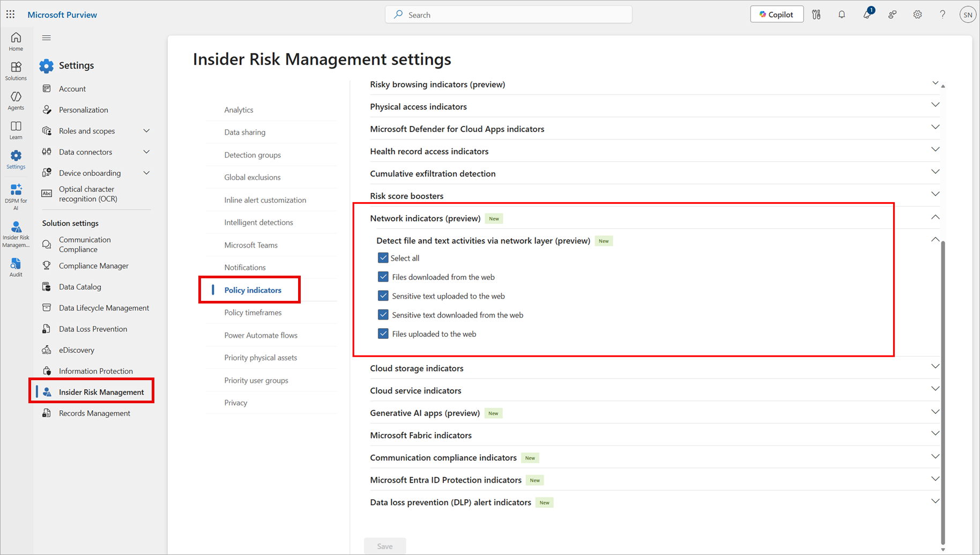This screenshot has height=555, width=980.
Task: Uncheck Files uploaded to the web
Action: pyautogui.click(x=383, y=334)
